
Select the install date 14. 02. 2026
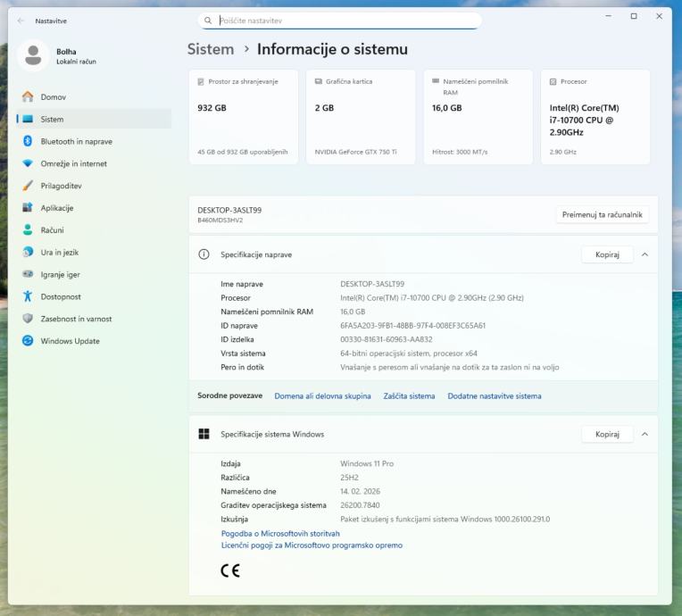(360, 491)
